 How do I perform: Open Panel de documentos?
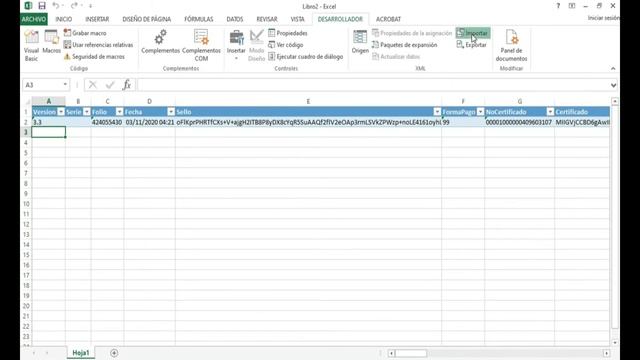coord(511,46)
